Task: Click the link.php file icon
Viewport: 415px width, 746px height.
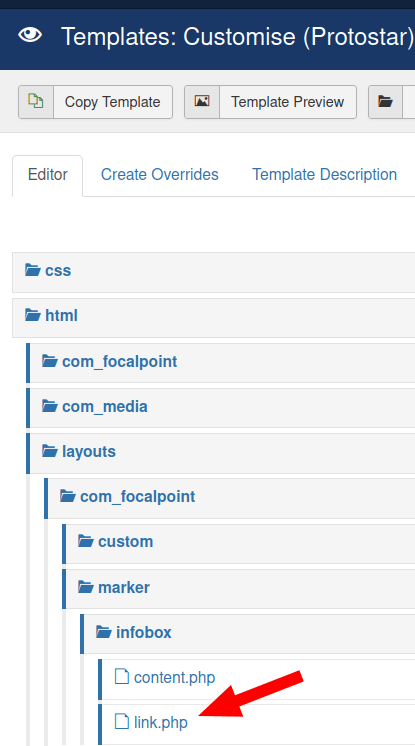Action: (122, 722)
